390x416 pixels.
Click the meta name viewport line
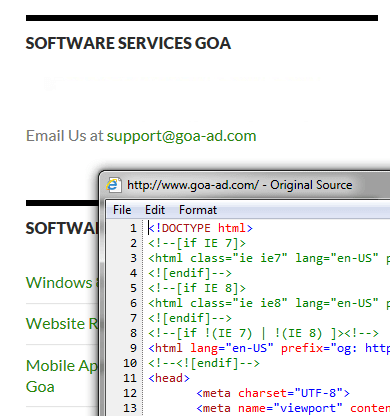(293, 408)
